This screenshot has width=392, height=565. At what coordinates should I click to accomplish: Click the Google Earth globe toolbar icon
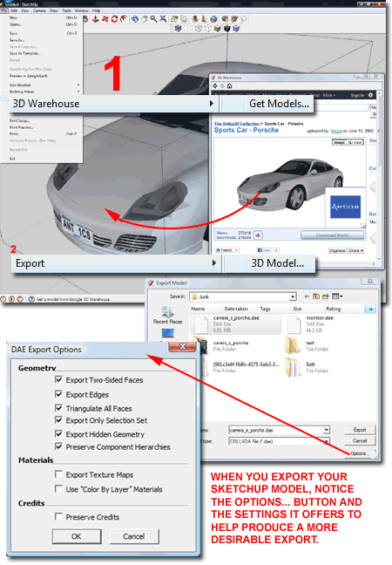(213, 18)
